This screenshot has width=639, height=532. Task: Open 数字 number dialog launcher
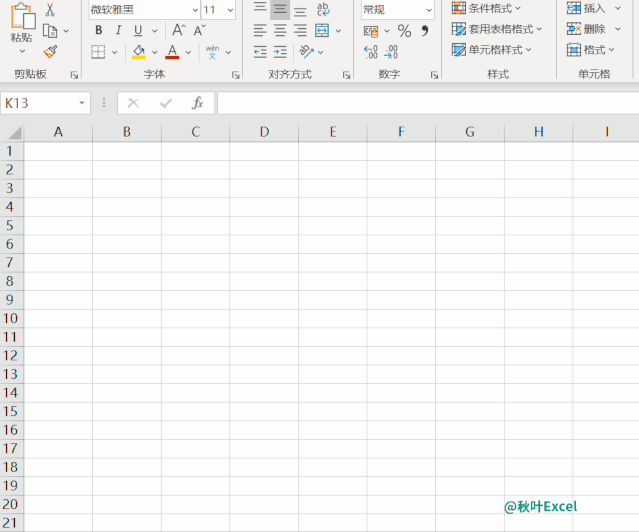click(434, 75)
